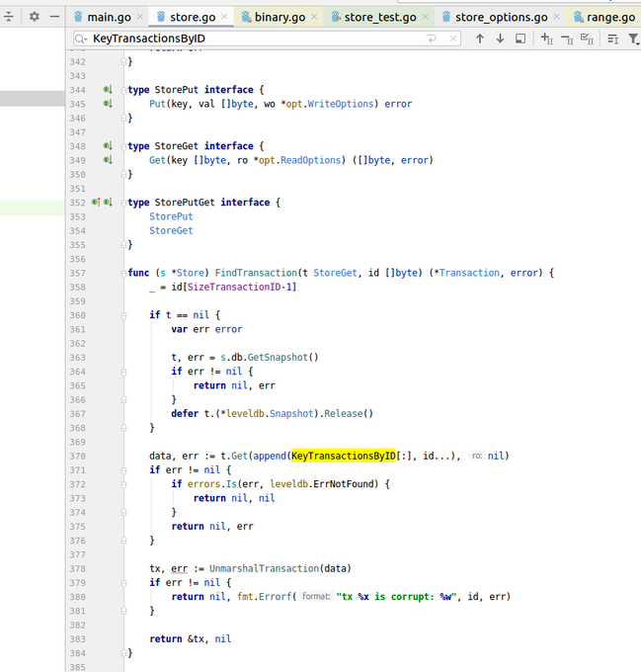Click gutter icon beside Get method line 349
Image resolution: width=641 pixels, height=672 pixels.
point(108,160)
